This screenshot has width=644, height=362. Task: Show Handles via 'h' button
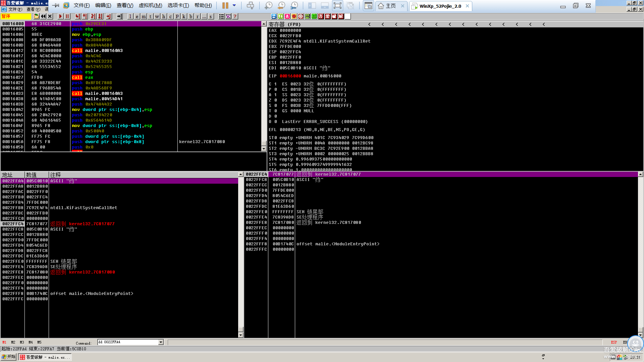(x=164, y=16)
